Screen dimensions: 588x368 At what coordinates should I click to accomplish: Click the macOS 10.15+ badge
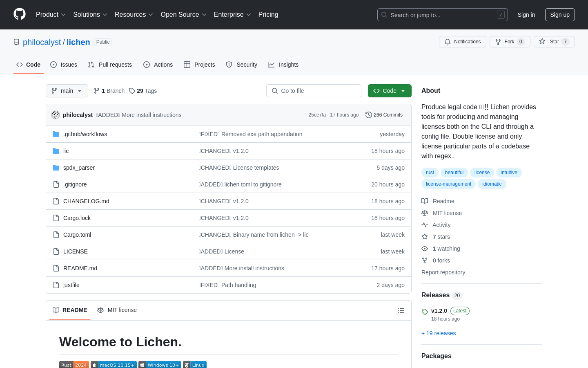114,365
